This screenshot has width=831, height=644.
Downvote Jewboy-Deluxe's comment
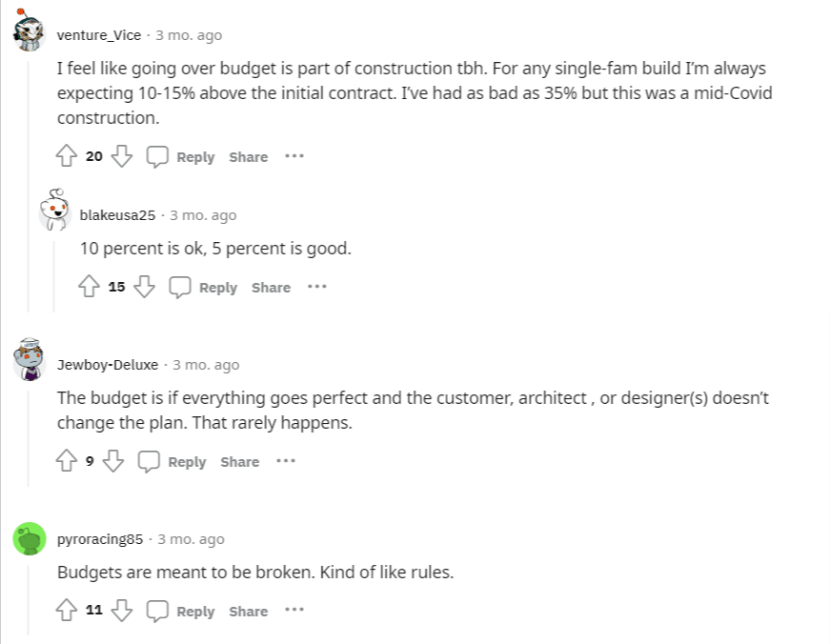(x=113, y=461)
